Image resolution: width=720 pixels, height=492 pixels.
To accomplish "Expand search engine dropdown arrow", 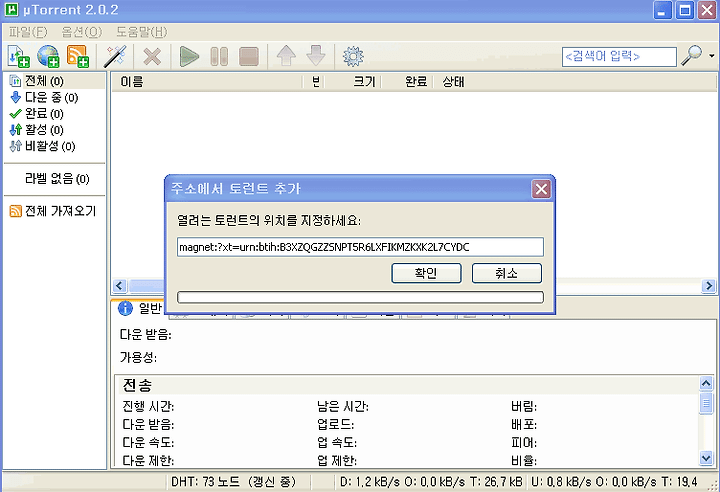I will 711,56.
